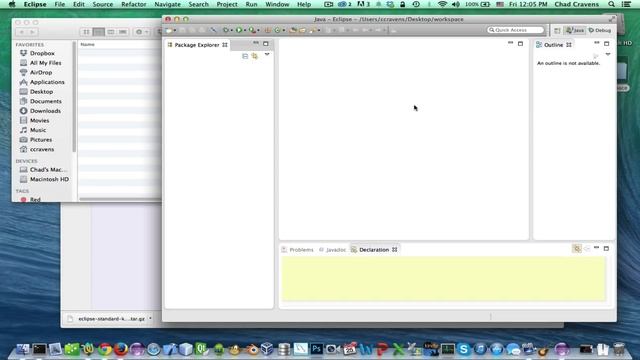Minimize the editor area

coord(510,42)
